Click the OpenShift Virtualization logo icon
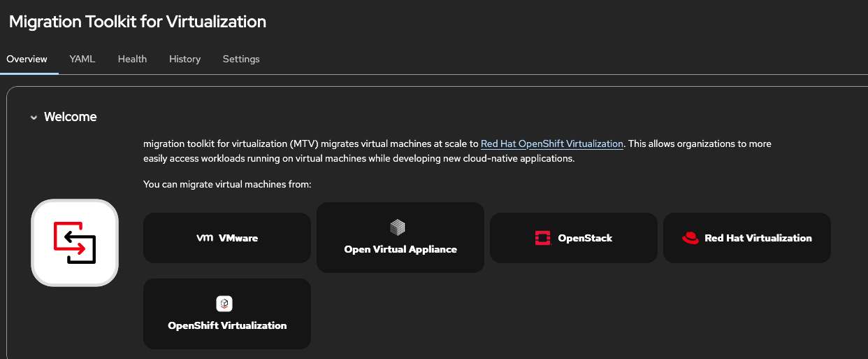Screen dimensions: 868x359 (x=224, y=304)
